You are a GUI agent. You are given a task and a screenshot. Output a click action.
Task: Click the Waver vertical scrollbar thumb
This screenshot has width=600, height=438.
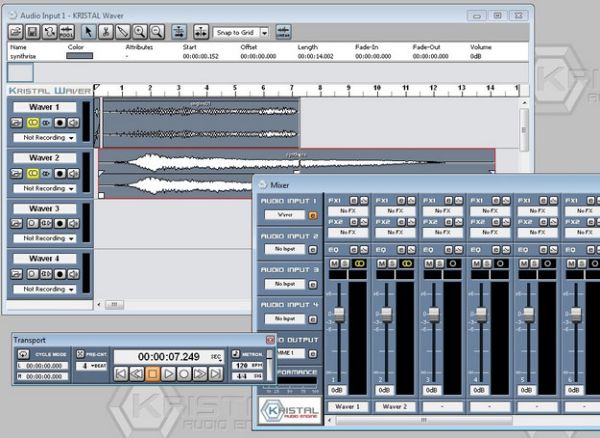tap(524, 129)
